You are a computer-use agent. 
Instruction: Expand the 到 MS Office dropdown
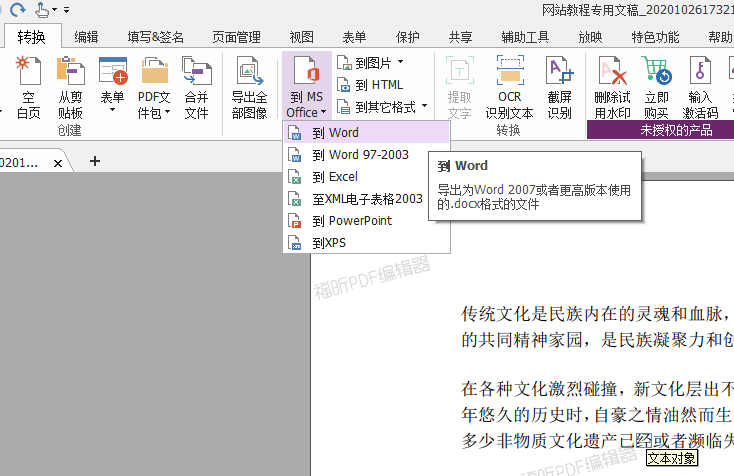[307, 86]
